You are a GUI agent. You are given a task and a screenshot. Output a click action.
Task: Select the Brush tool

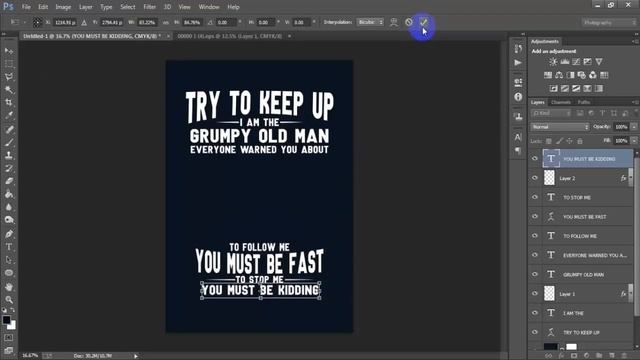tap(9, 142)
